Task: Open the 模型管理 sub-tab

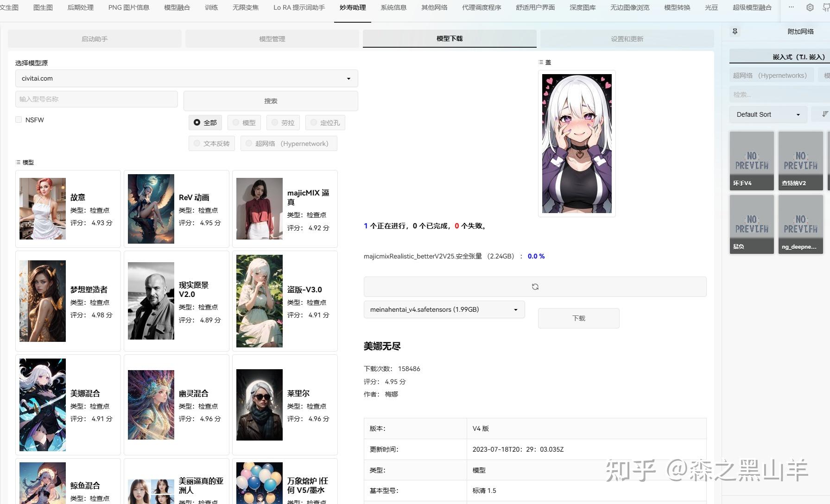Action: [272, 39]
